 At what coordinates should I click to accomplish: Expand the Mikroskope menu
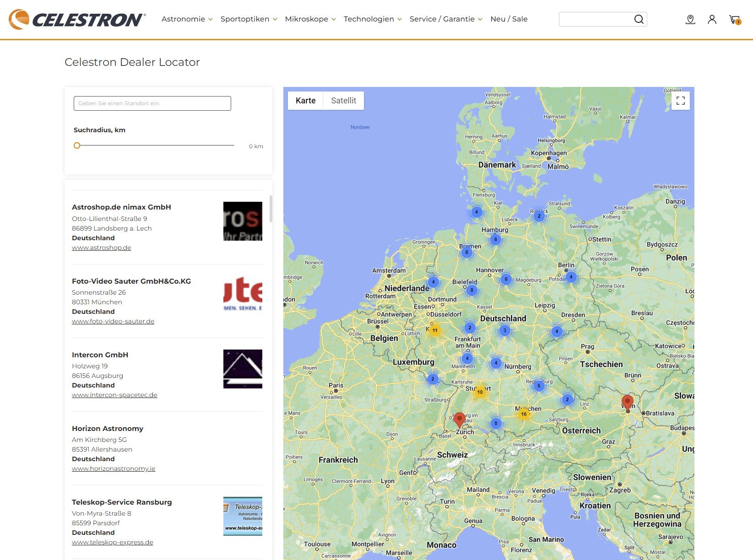(x=310, y=19)
